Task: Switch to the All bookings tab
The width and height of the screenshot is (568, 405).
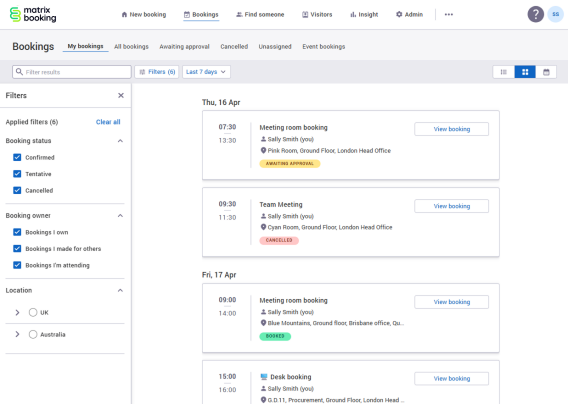Action: pos(131,46)
